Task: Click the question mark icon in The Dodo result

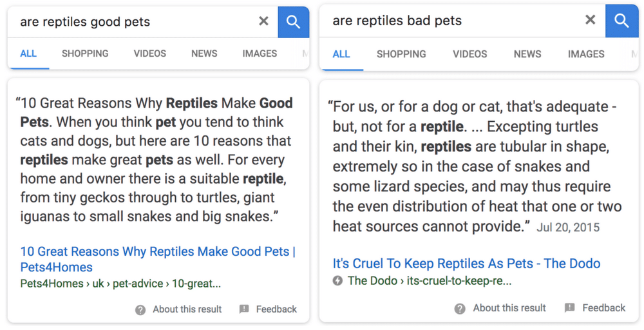Action: [x=460, y=309]
